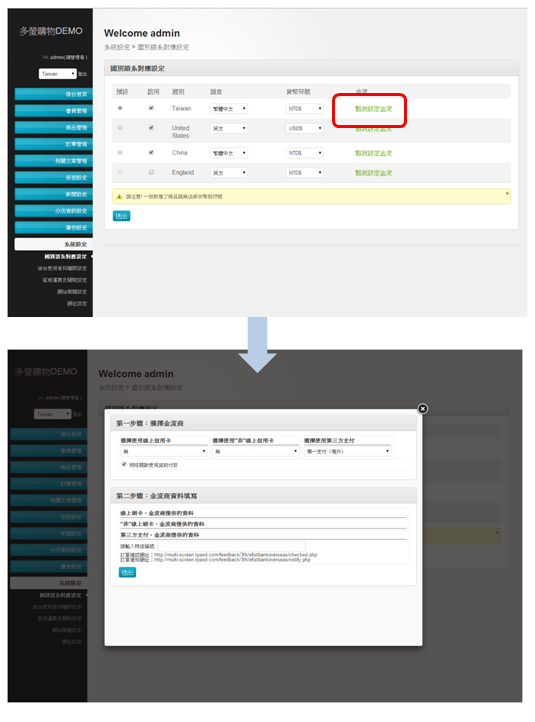This screenshot has height=722, width=535.
Task: Click the store ID input field
Action: (x=231, y=546)
